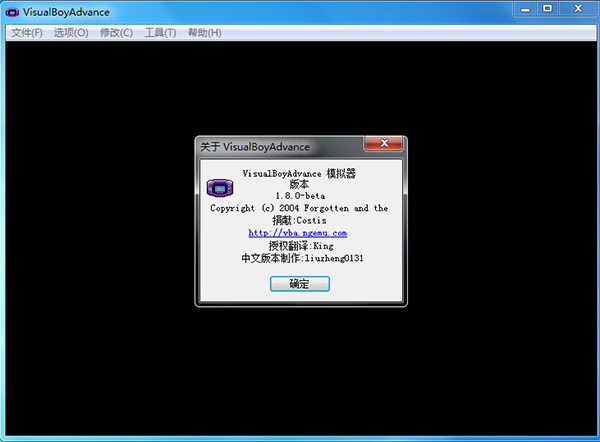Open the http://vba.ngemu.com link
Viewport: 600px width, 442px height.
(298, 233)
